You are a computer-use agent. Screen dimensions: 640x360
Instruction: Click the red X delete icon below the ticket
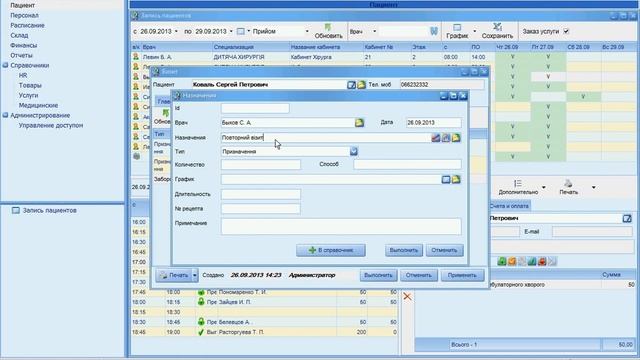(x=407, y=296)
